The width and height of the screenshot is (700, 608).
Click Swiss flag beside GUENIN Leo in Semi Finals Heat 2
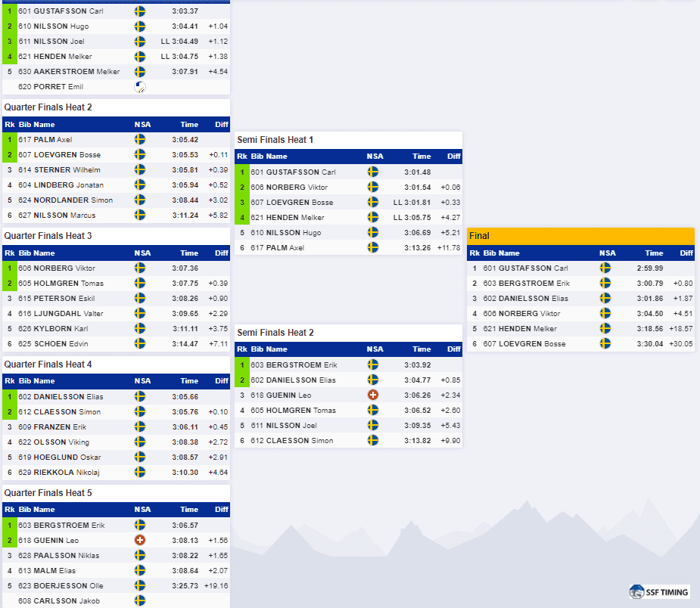373,395
